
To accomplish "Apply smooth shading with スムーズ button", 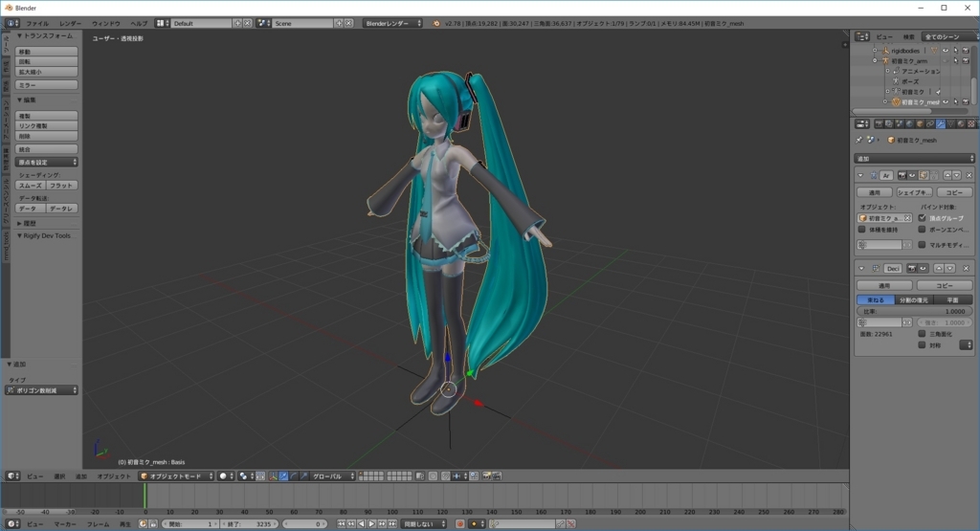I will click(30, 185).
